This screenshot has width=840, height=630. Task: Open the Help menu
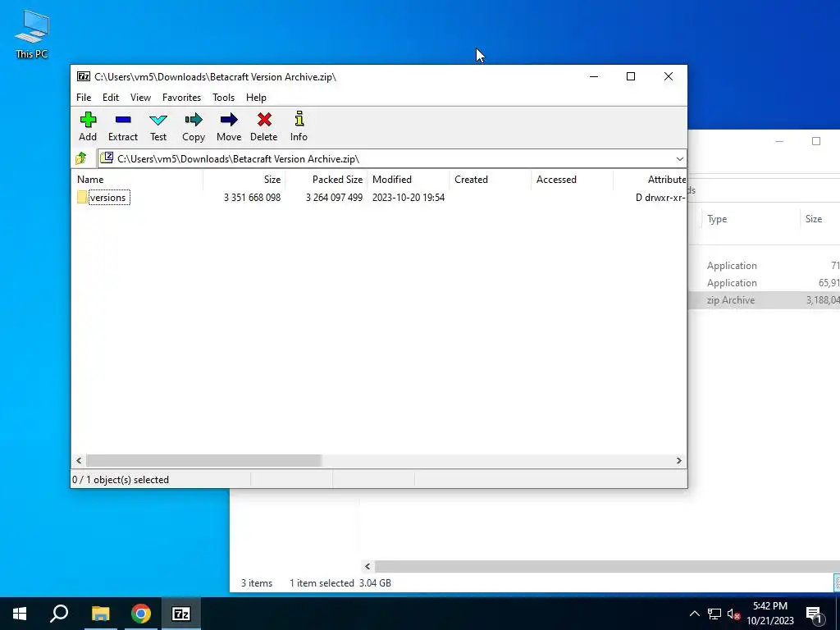click(x=256, y=98)
